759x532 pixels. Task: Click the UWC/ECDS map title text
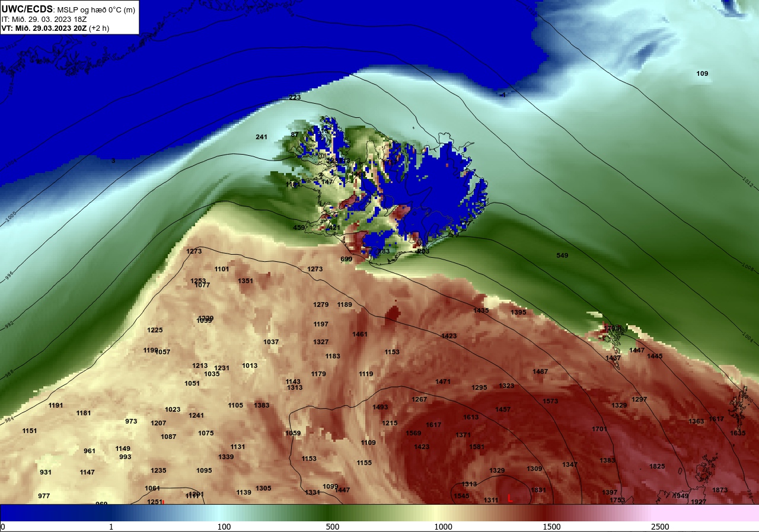(x=27, y=9)
